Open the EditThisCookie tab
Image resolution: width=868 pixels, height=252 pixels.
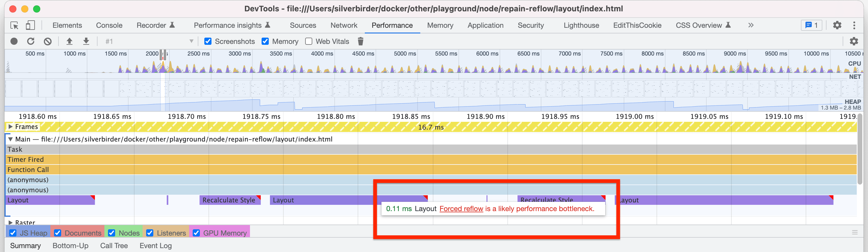(637, 25)
